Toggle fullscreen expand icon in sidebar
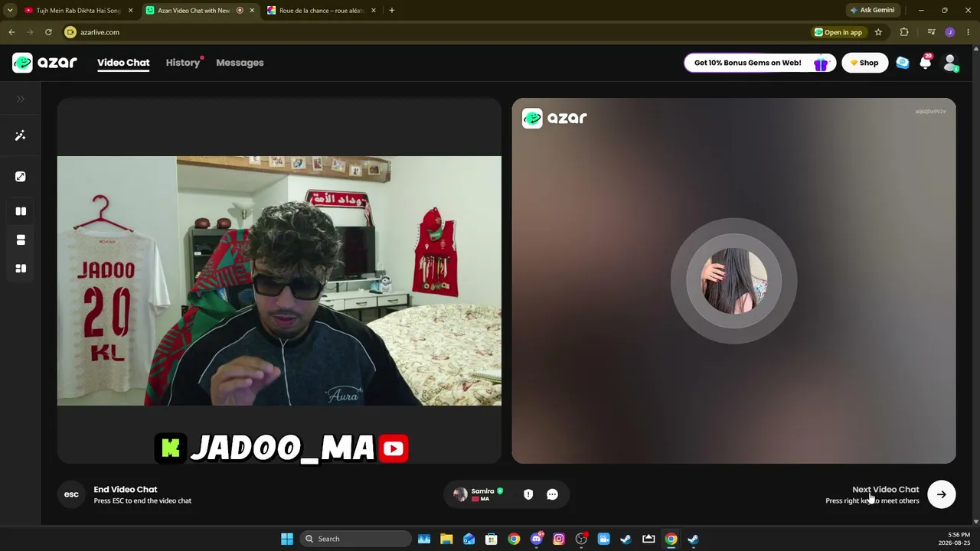Screen dimensions: 980x551 point(21,177)
